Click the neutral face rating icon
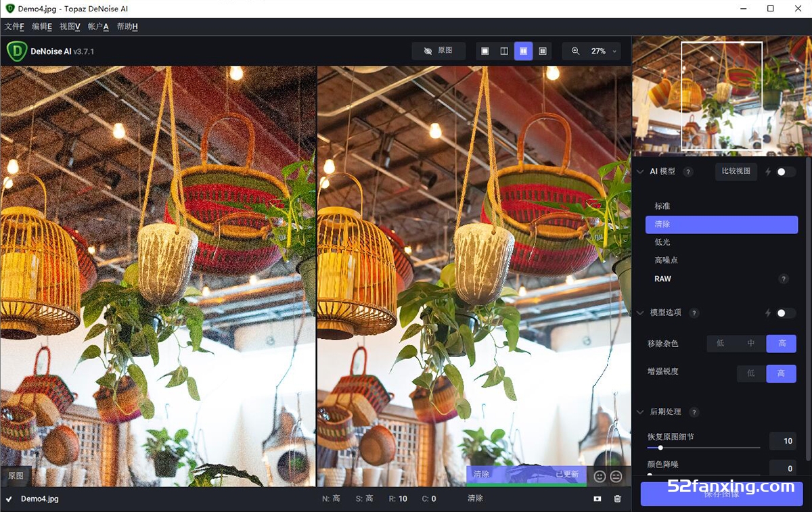 coord(616,476)
